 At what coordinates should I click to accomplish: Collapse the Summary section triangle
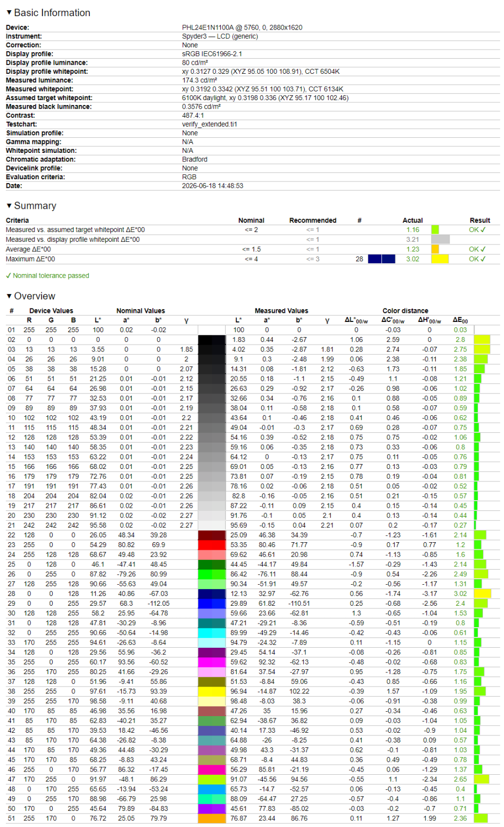click(x=9, y=206)
